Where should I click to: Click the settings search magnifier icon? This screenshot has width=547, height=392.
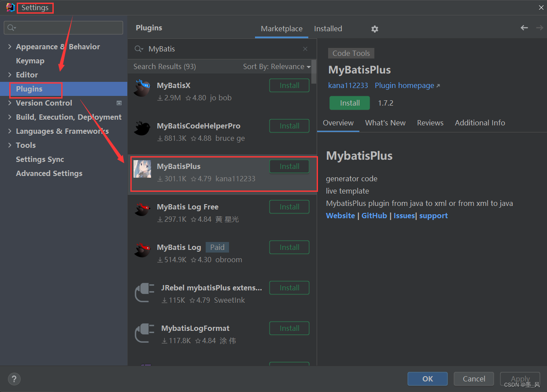[x=11, y=28]
